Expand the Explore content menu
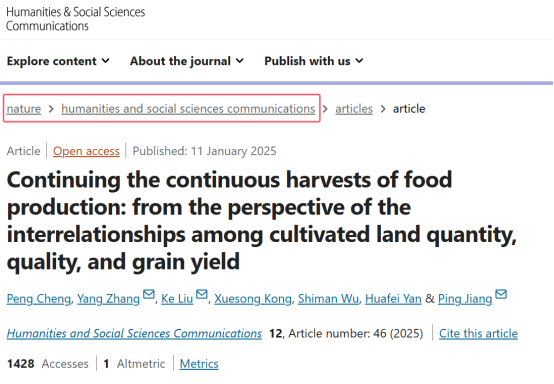554x384 pixels. 58,61
